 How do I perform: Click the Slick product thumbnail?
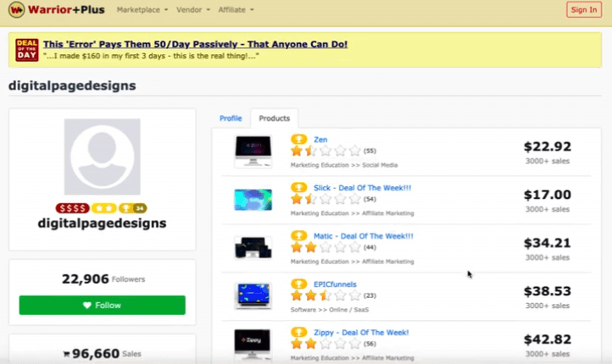pos(253,200)
